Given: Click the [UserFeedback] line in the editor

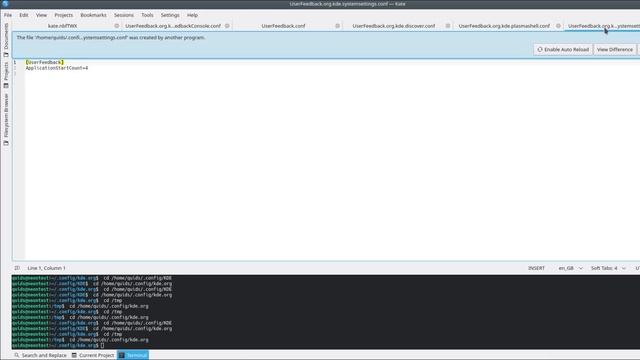Looking at the screenshot, I should coord(44,62).
